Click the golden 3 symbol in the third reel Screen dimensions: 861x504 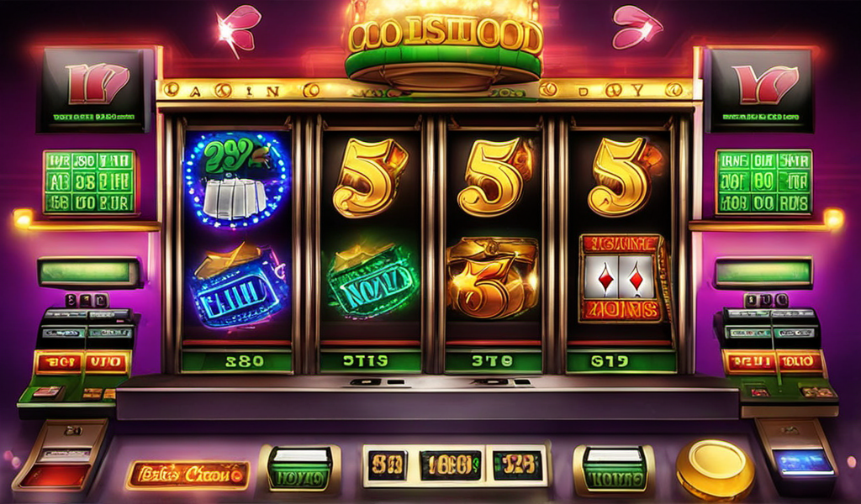point(492,277)
